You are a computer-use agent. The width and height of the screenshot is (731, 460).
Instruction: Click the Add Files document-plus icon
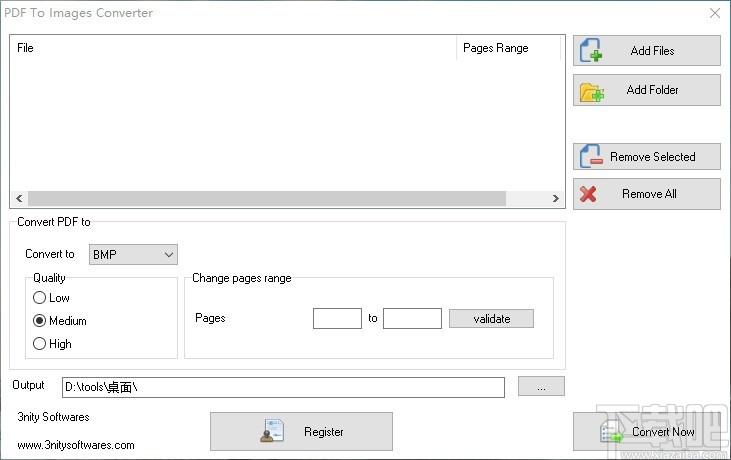click(x=591, y=50)
